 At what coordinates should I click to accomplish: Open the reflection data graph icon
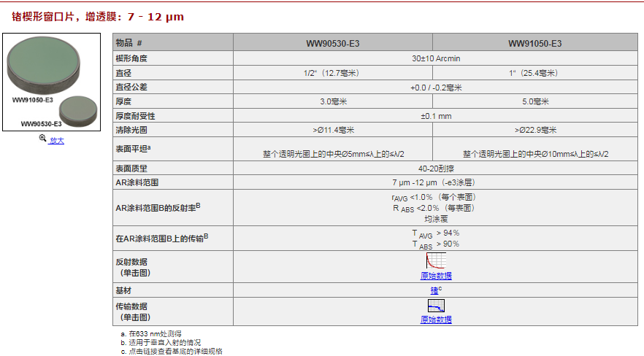[435, 261]
